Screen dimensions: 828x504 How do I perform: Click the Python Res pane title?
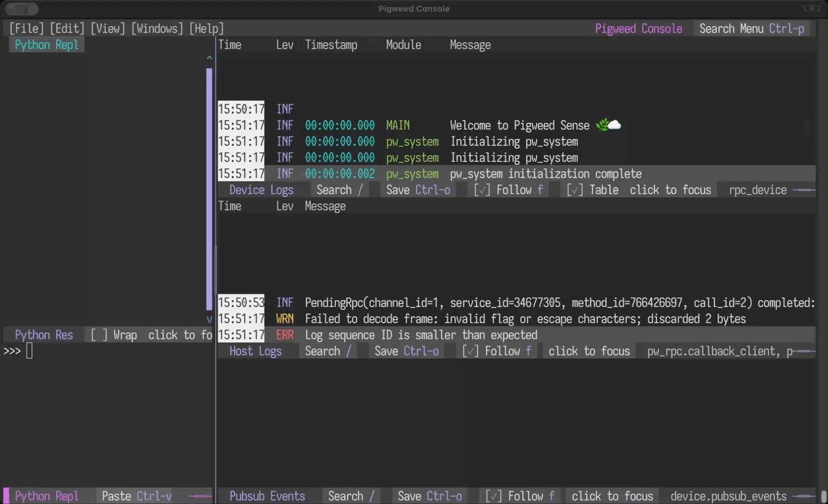point(44,335)
